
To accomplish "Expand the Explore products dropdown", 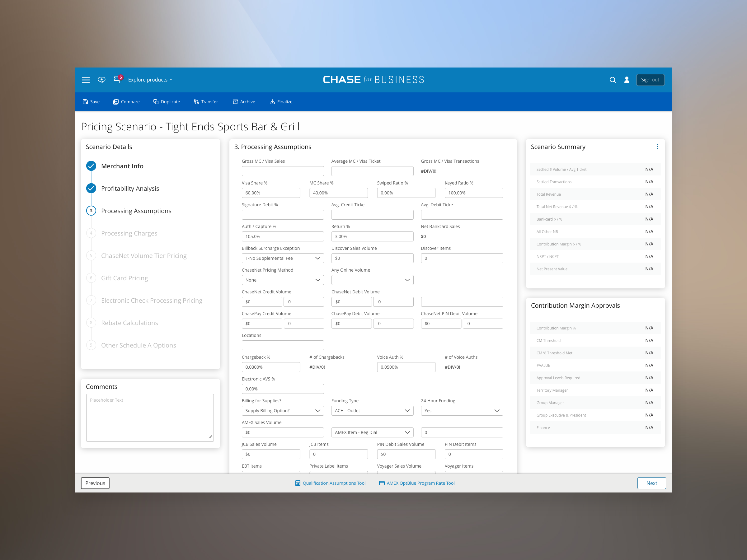I will (150, 80).
